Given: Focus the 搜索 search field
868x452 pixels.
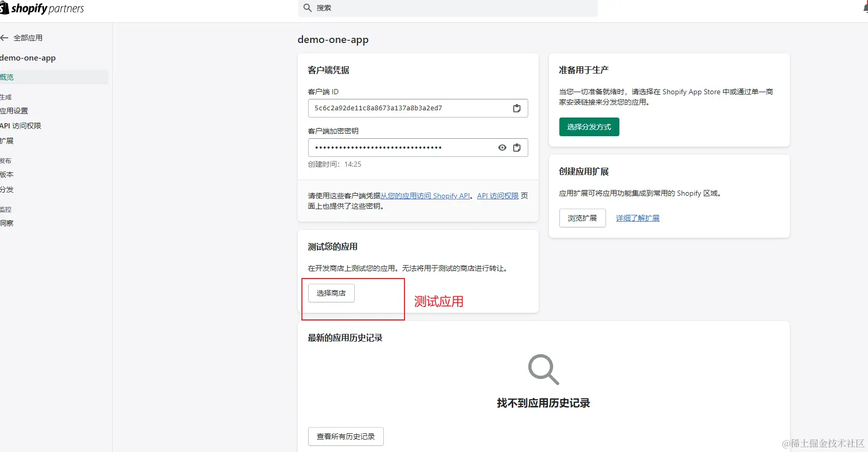Looking at the screenshot, I should [448, 8].
